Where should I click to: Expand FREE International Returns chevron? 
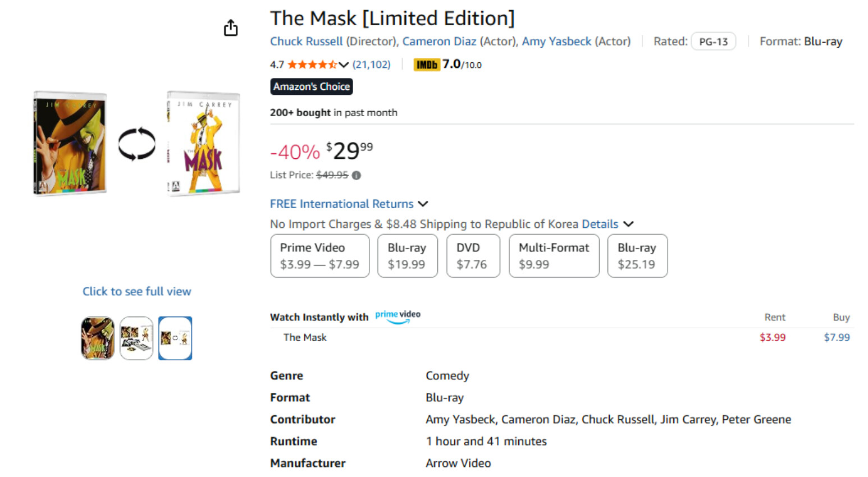423,204
